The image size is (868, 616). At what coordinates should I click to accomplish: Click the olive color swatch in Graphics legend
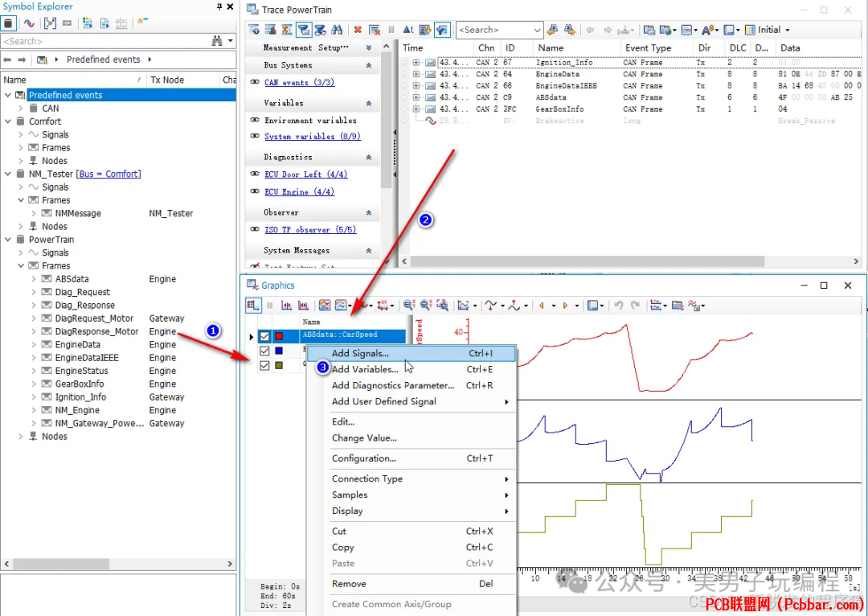pyautogui.click(x=279, y=365)
